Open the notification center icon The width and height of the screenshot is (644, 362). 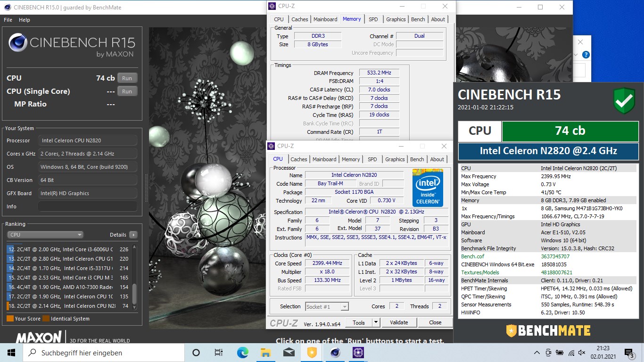click(x=629, y=353)
